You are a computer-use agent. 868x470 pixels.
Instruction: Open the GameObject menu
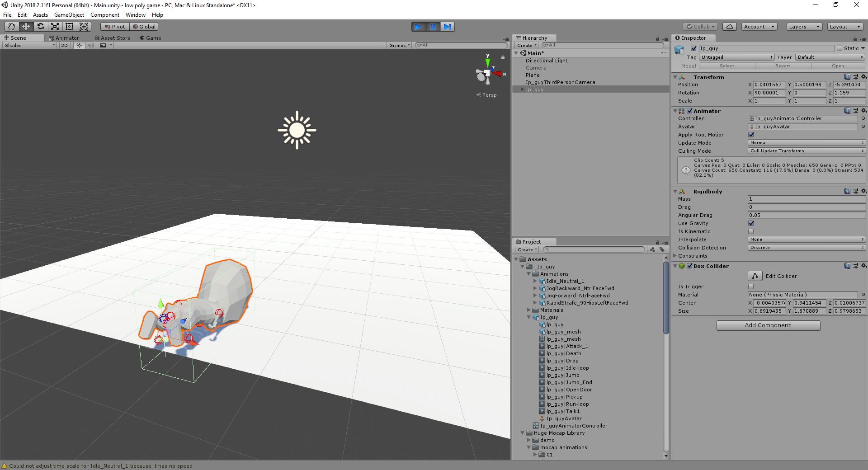[x=69, y=15]
